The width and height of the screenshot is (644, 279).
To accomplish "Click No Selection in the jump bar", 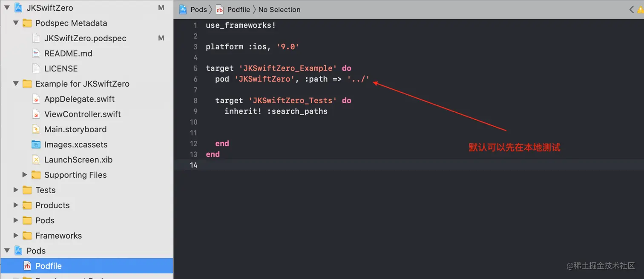I will [279, 9].
